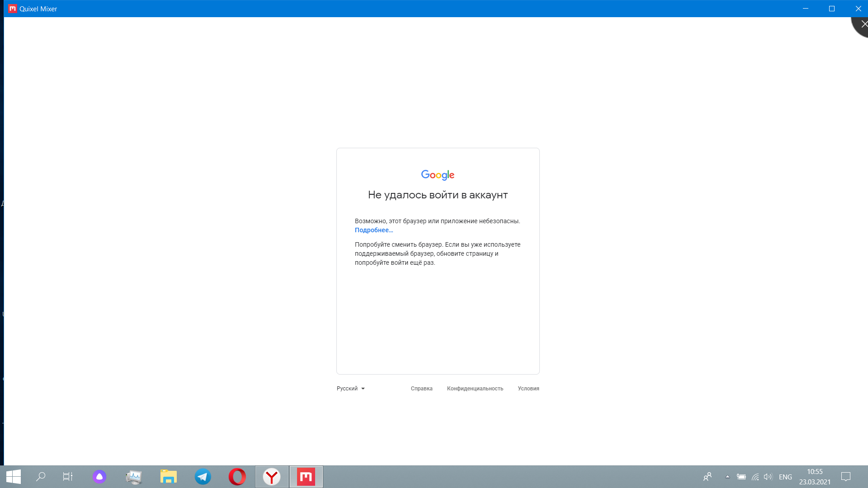Switch to Yandex Browser on the taskbar

[x=272, y=477]
